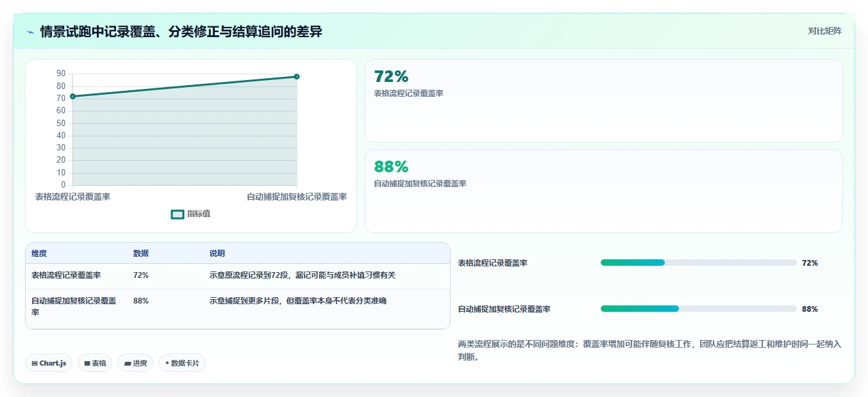
Task: Click the description starting 示意捕捉到更多片段
Action: click(x=298, y=301)
